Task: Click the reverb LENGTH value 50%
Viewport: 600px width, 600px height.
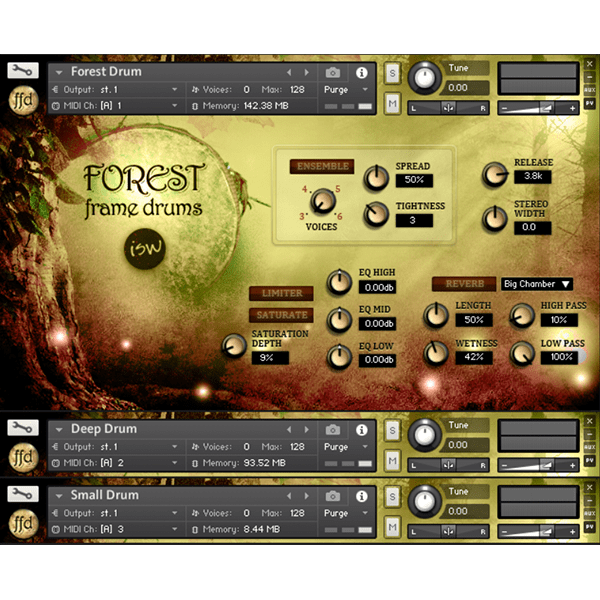Action: tap(474, 320)
